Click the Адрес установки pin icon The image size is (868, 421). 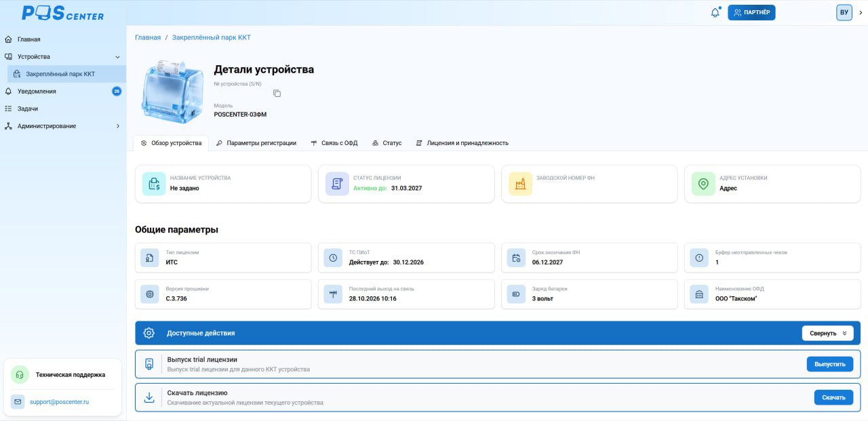coord(703,184)
